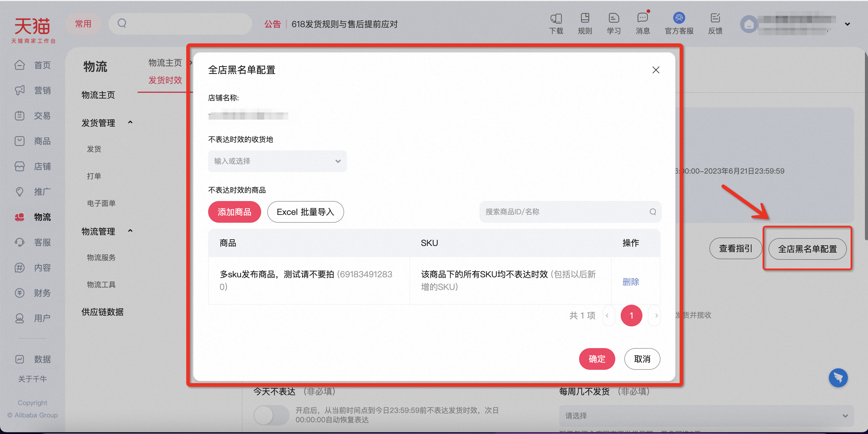Close the 全店黑名单配置 dialog
This screenshot has width=868, height=434.
[x=656, y=70]
